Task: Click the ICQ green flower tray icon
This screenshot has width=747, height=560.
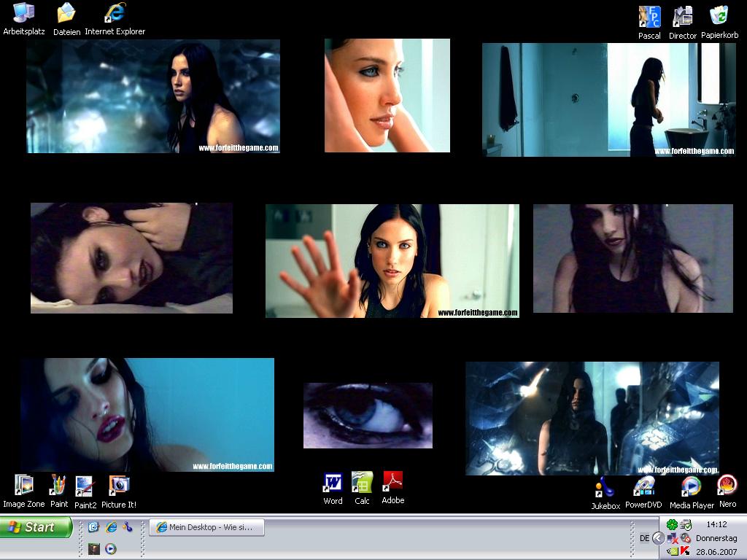Action: [x=672, y=524]
